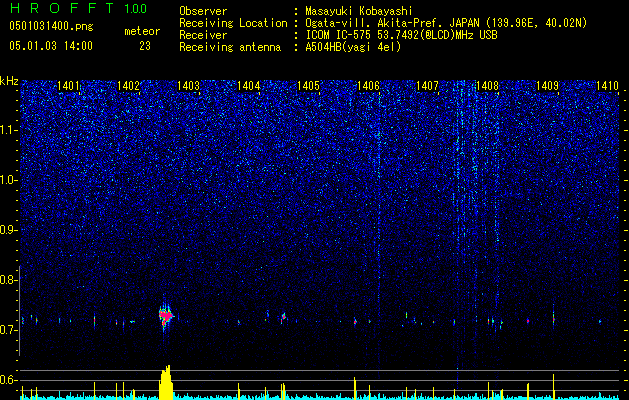This screenshot has height=400, width=629.
Task: Click the 1401 time marker
Action: tap(68, 85)
